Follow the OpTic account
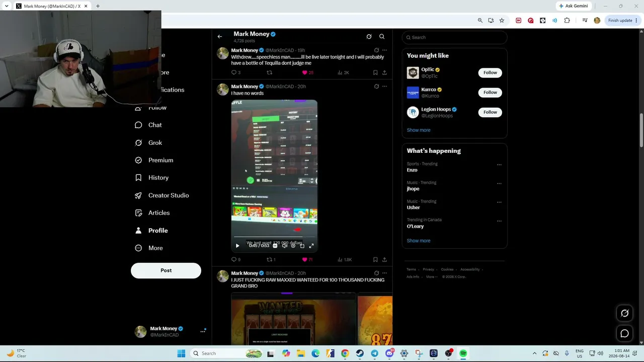 tap(490, 72)
